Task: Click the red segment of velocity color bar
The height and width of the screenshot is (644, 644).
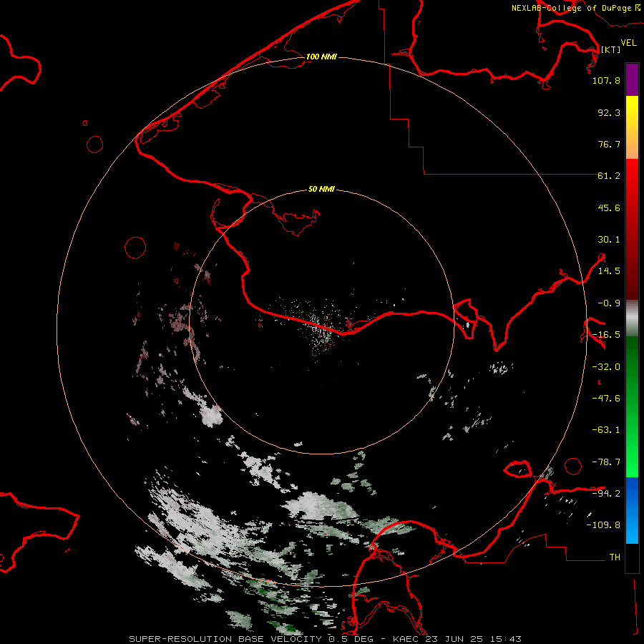Action: pyautogui.click(x=632, y=229)
